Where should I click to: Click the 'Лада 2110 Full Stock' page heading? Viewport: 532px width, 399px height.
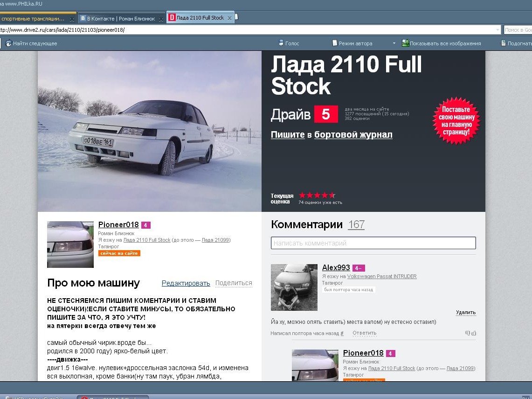click(x=346, y=75)
